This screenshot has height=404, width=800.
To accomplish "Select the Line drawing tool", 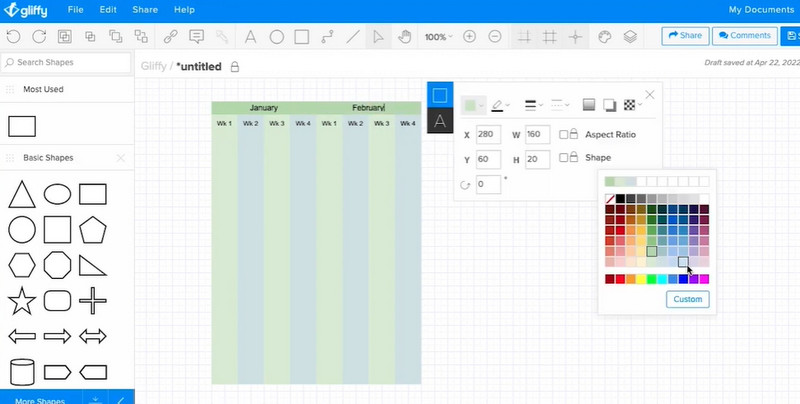I will click(352, 37).
